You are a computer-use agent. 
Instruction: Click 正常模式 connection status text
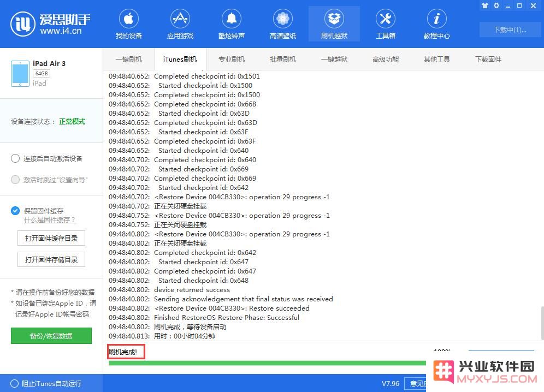coord(72,121)
